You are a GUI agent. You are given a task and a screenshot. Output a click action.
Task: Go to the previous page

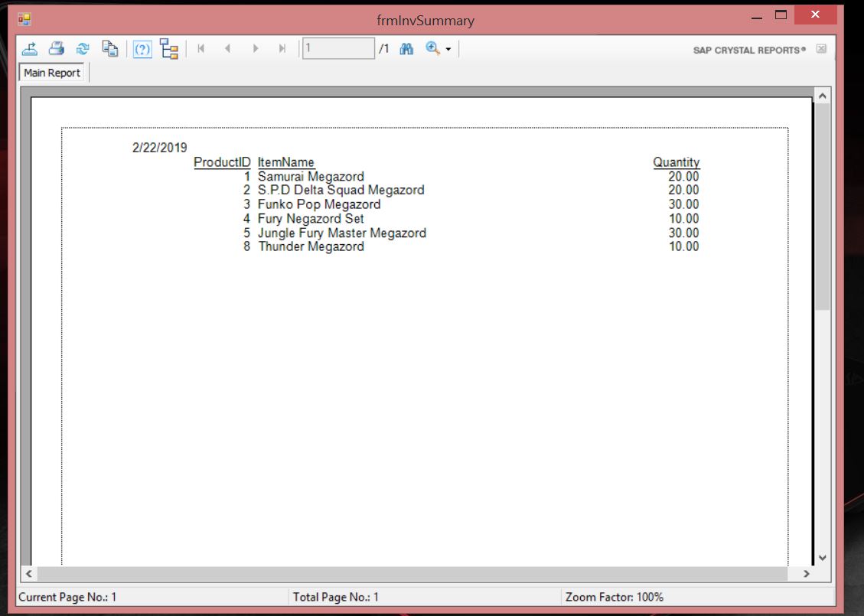coord(227,49)
